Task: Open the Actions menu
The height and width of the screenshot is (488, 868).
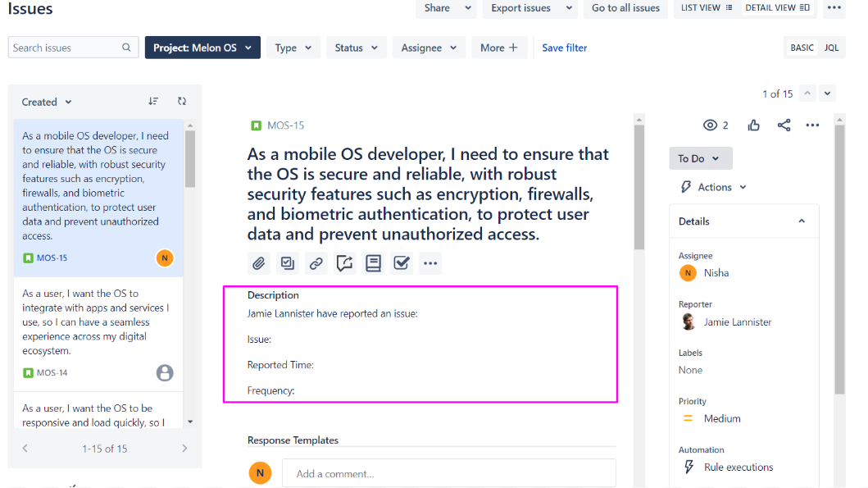Action: point(714,187)
